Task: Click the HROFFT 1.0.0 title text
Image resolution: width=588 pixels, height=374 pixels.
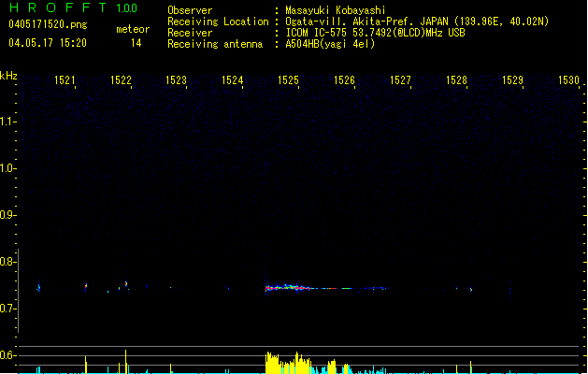Action: pyautogui.click(x=74, y=7)
